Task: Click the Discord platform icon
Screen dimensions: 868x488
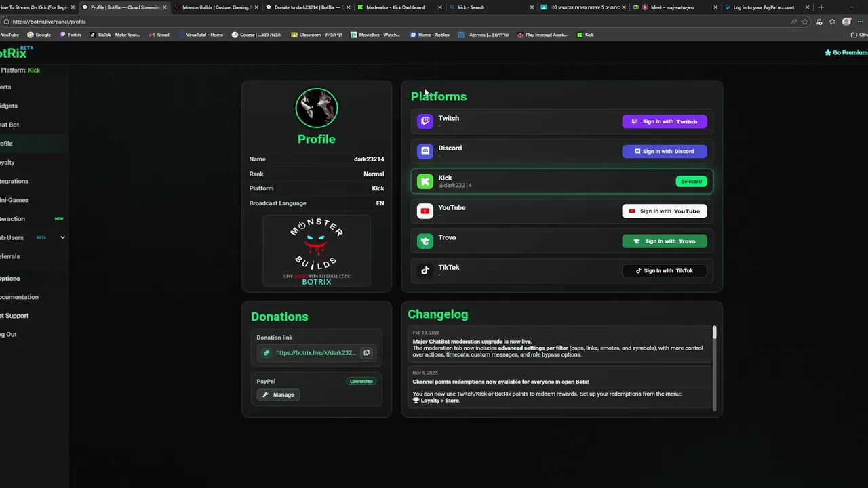Action: (x=425, y=151)
